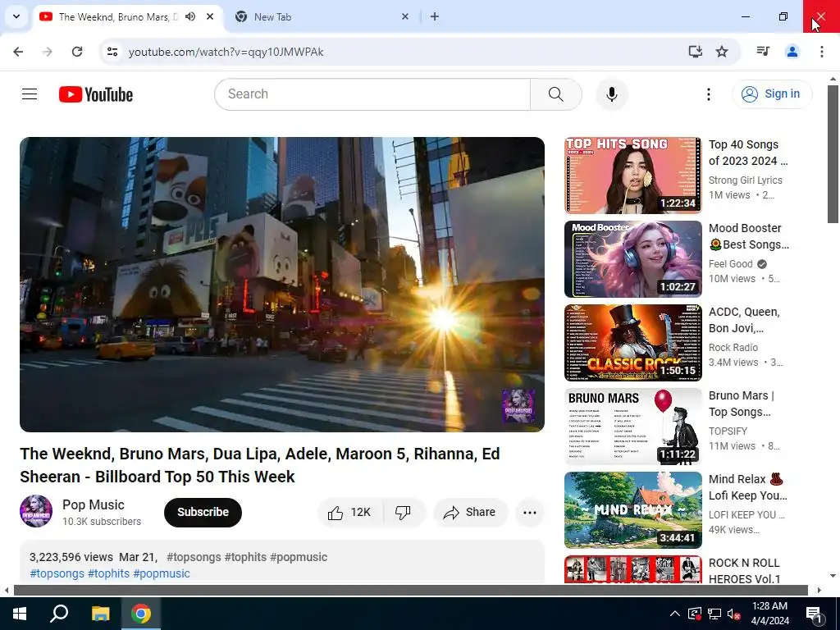Close the YouTube tab
This screenshot has width=840, height=630.
pyautogui.click(x=210, y=16)
